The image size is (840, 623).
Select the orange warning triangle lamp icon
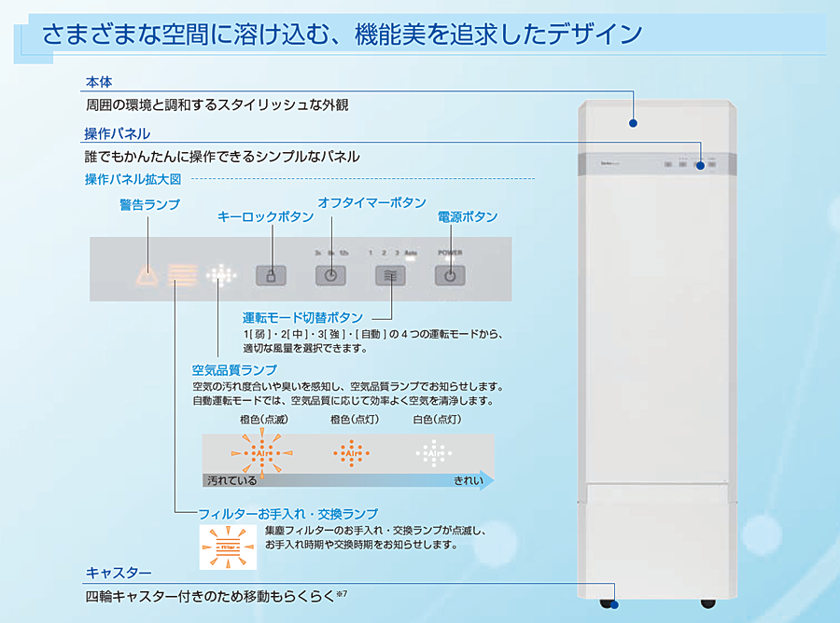point(147,273)
